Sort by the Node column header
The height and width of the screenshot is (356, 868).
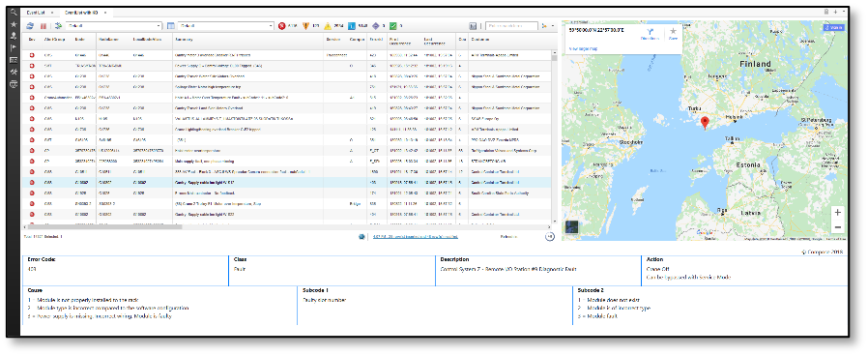[84, 39]
